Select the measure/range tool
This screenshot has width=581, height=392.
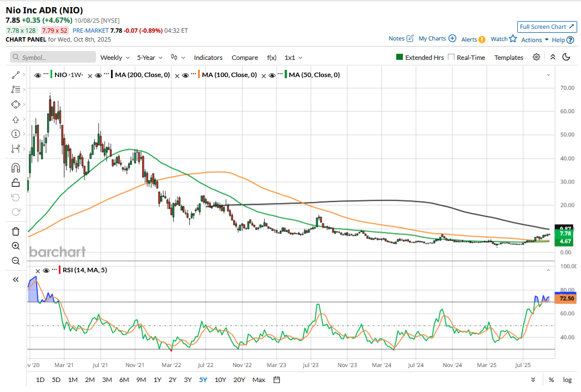16,149
